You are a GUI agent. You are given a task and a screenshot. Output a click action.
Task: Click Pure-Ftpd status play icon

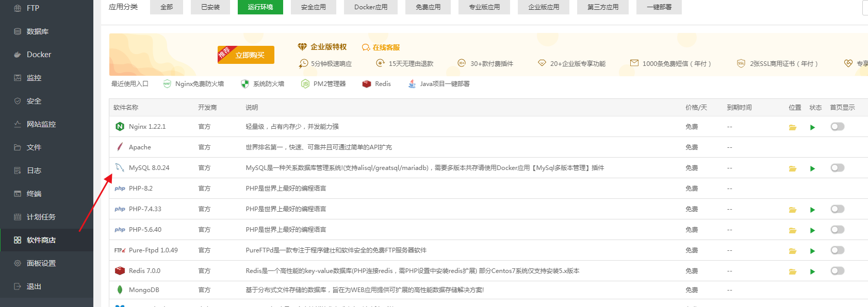click(812, 251)
